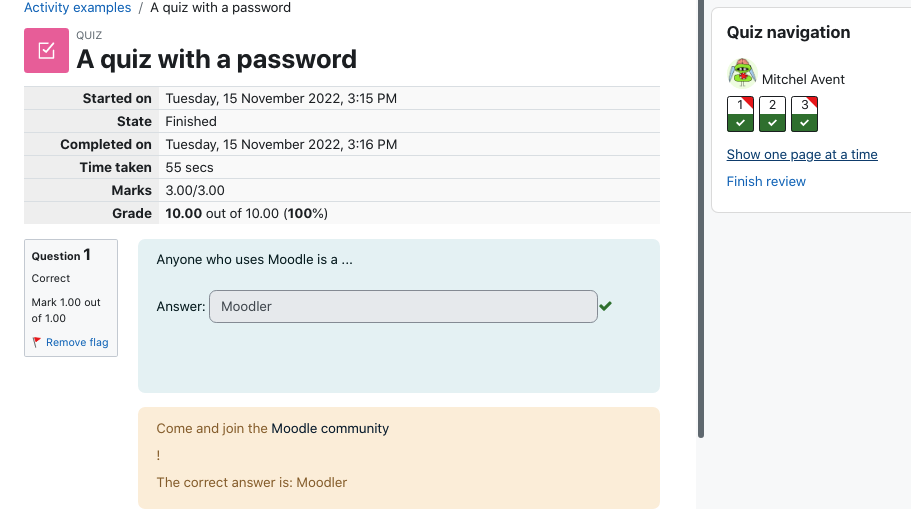Image resolution: width=911 pixels, height=509 pixels.
Task: Click the green correct checkmark beside the answer
Action: [605, 306]
